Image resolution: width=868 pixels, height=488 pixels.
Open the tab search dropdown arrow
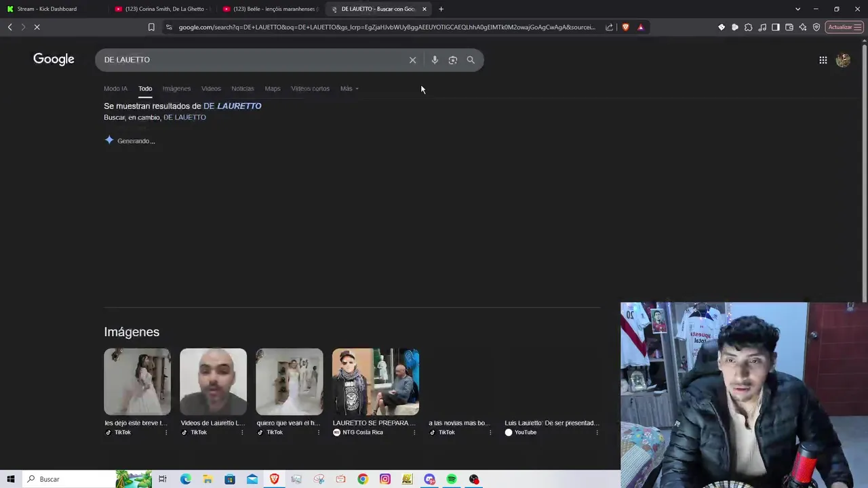[x=797, y=9]
